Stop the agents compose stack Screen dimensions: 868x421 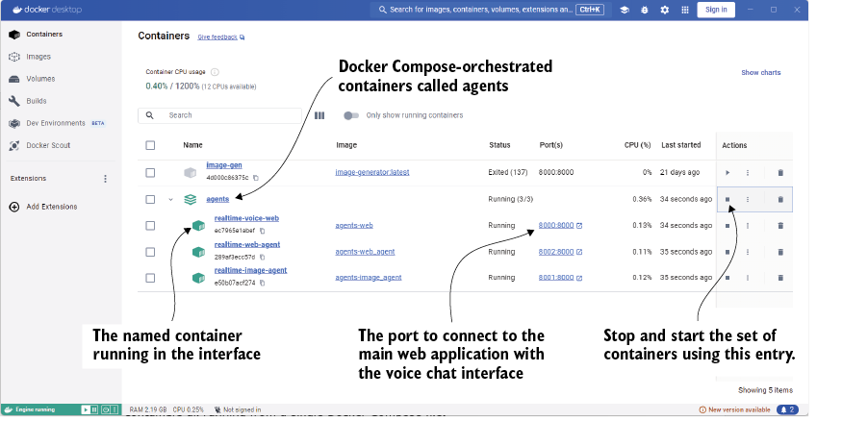click(x=728, y=199)
